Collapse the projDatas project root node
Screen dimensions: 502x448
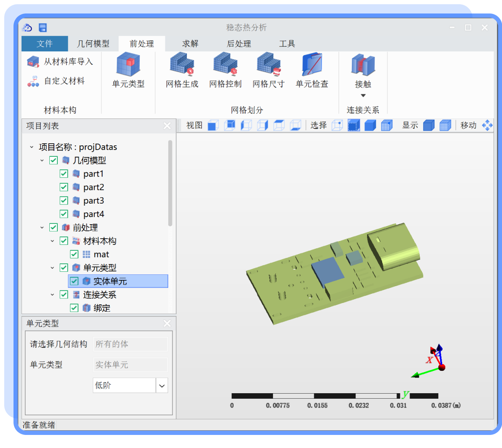[x=32, y=147]
